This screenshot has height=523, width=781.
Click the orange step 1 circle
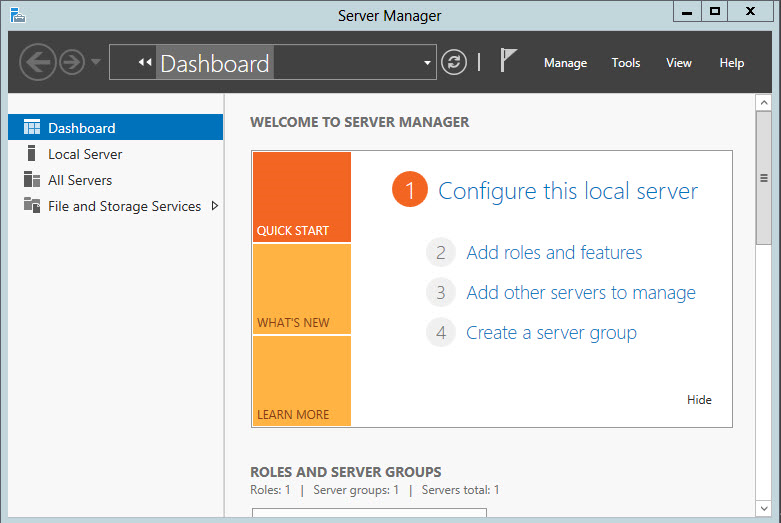[x=409, y=190]
